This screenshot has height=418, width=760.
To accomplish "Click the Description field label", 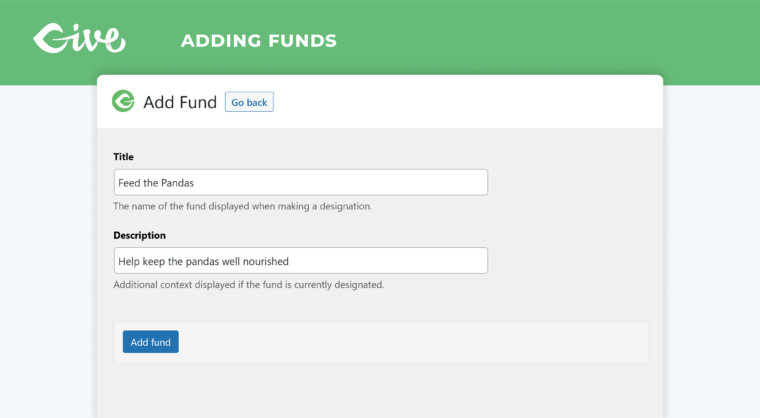I will tap(140, 235).
